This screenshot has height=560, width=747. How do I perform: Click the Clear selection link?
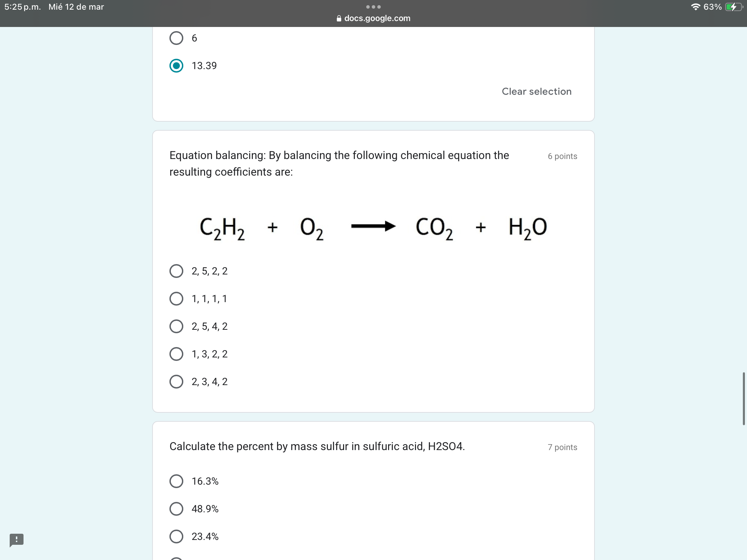536,91
